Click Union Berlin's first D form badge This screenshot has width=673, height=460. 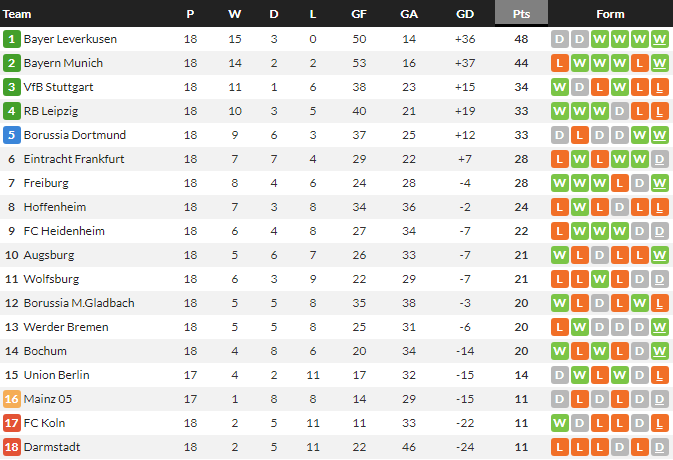[x=559, y=375]
